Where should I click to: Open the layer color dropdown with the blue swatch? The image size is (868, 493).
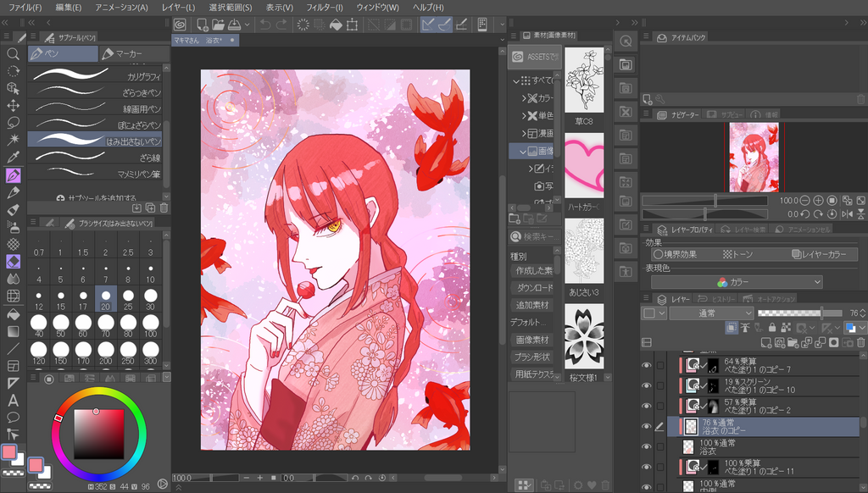coord(855,328)
